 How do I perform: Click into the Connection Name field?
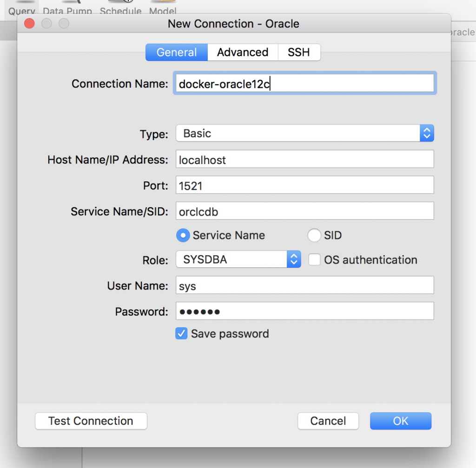pyautogui.click(x=304, y=84)
